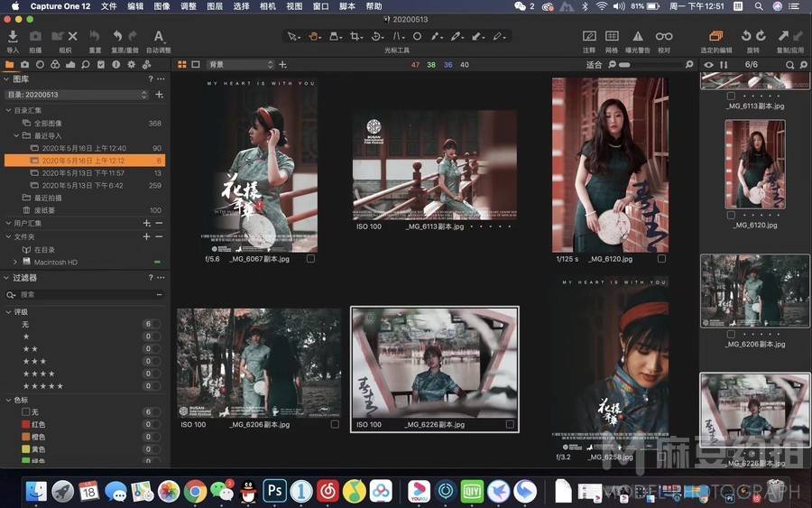Open the Exposure histogram tool tab
This screenshot has height=508, width=812.
[x=70, y=65]
